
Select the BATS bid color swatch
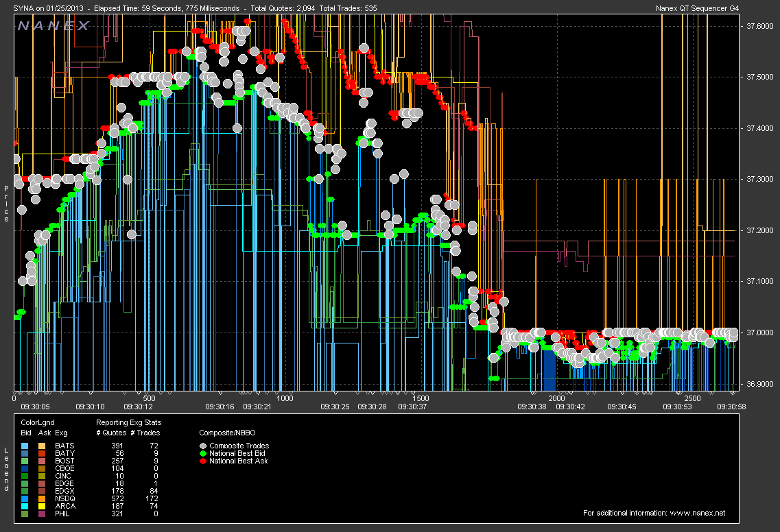click(x=25, y=446)
